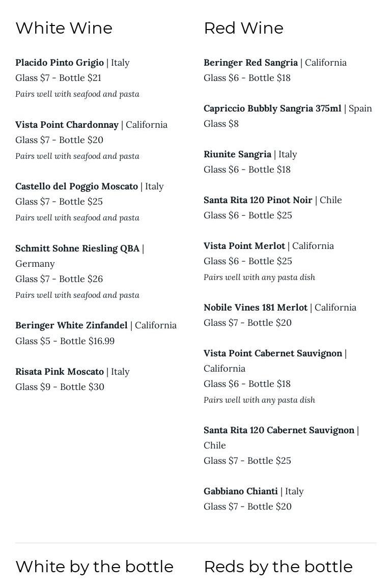
Task: Click Schmitt Sohne Riesling QBA name
Action: [x=77, y=248]
